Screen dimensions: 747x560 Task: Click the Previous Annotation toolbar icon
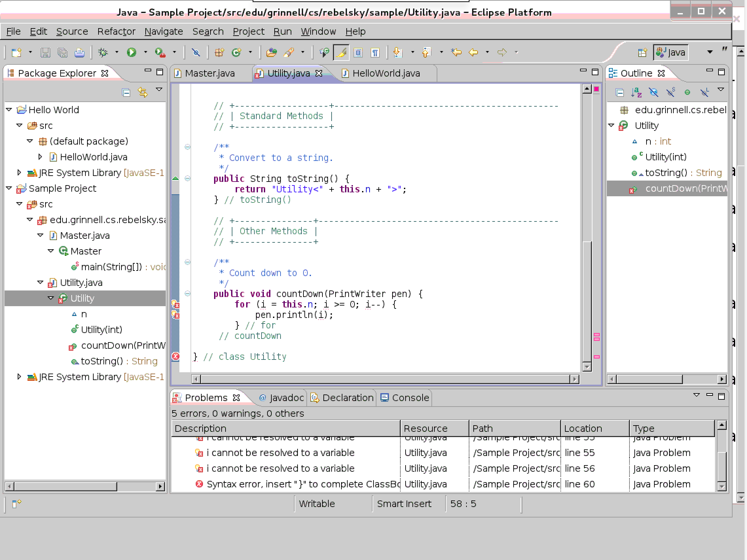427,52
